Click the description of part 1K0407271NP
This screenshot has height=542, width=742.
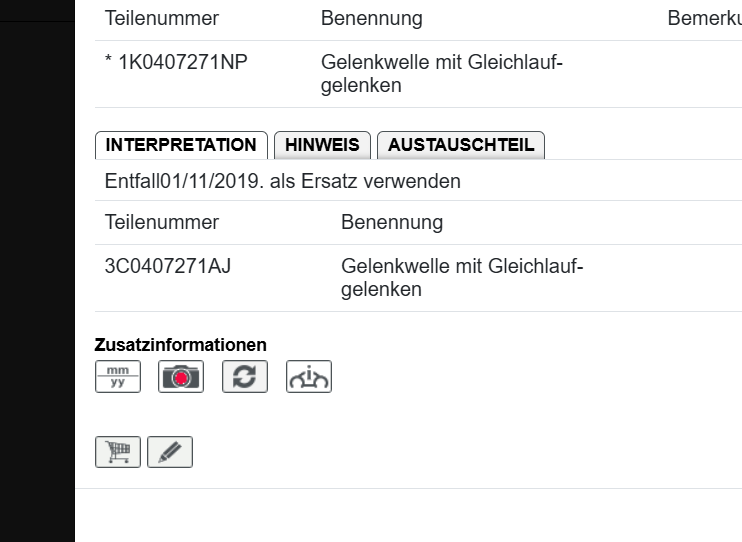(442, 74)
